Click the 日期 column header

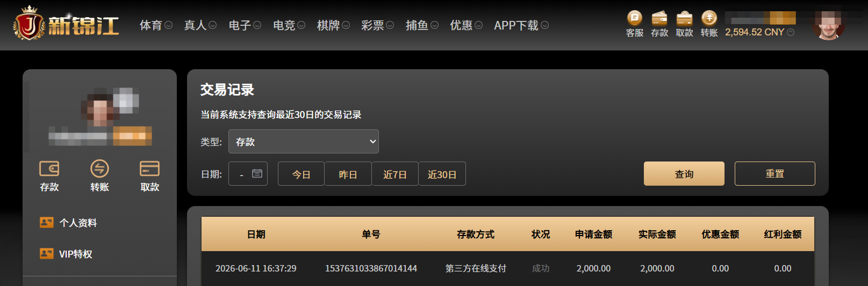[x=256, y=234]
